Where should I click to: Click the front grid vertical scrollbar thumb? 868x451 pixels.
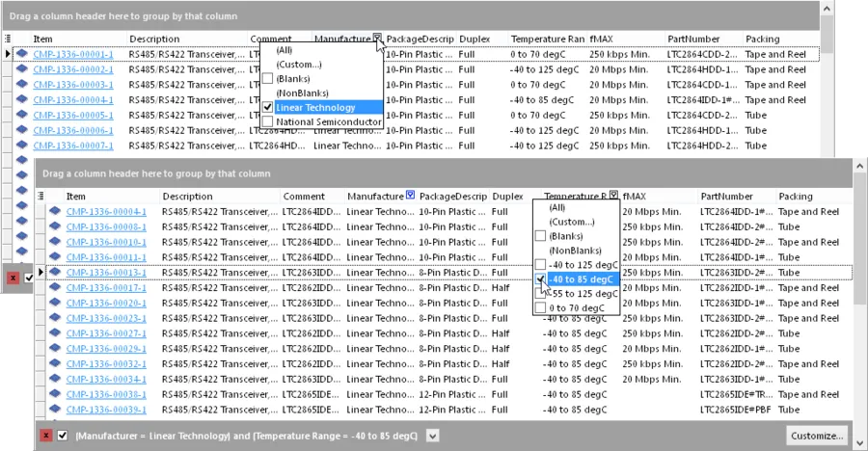859,238
